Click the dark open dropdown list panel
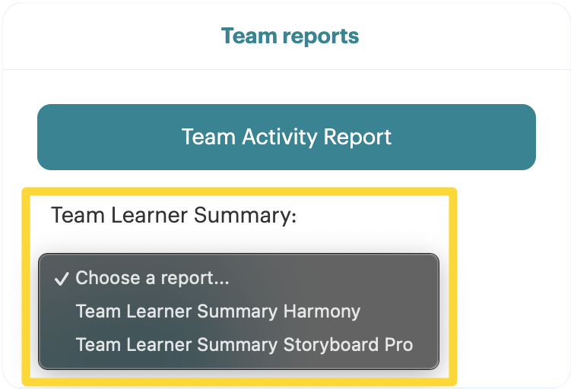 (x=239, y=311)
